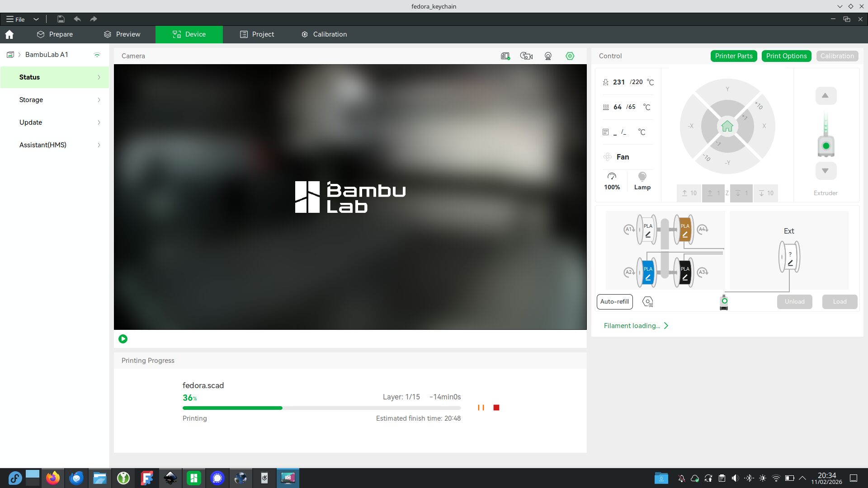
Task: Expand the Storage sidebar item
Action: 54,100
